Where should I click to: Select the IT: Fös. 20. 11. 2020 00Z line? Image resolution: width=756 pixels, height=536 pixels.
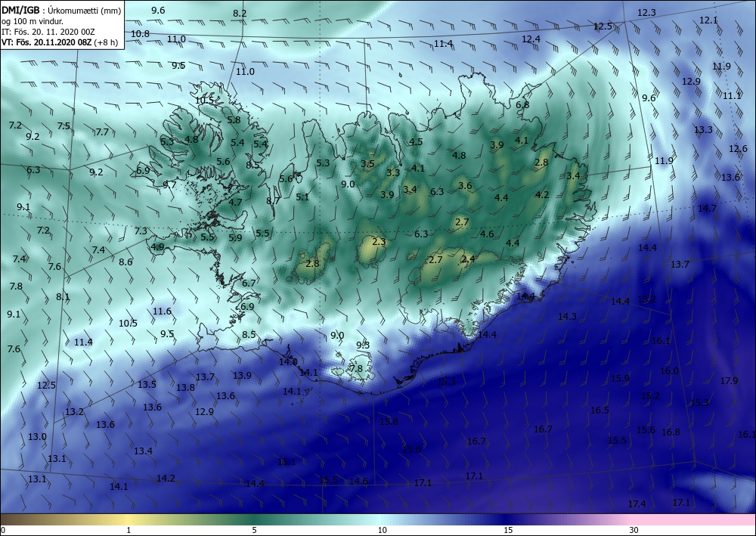tap(48, 31)
